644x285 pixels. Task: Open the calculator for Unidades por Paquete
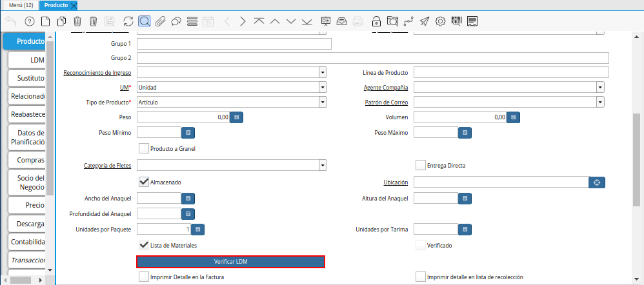point(198,229)
